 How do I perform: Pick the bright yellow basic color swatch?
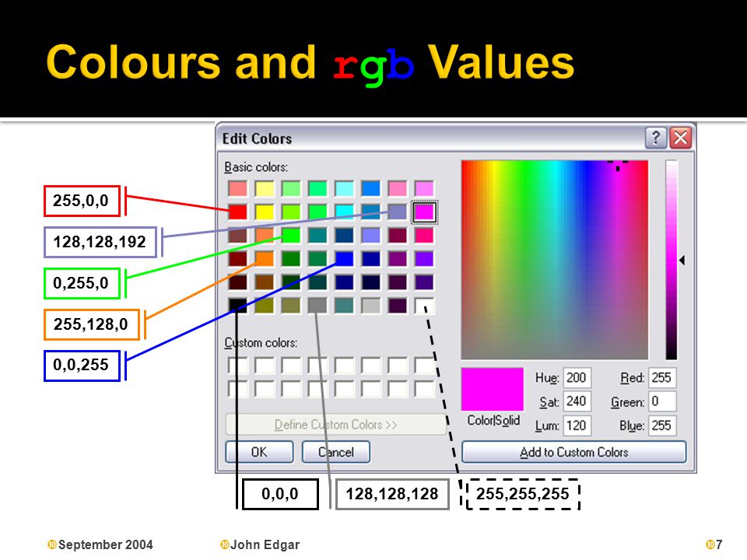click(x=265, y=212)
